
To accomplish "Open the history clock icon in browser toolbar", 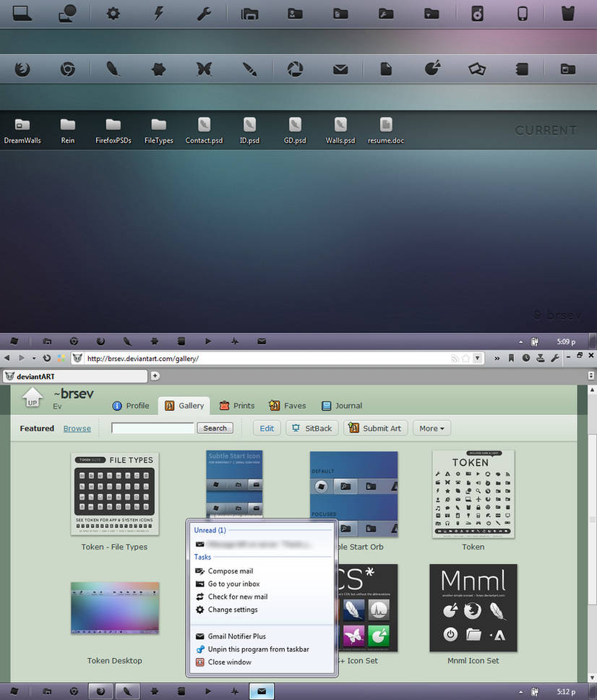I will point(526,357).
